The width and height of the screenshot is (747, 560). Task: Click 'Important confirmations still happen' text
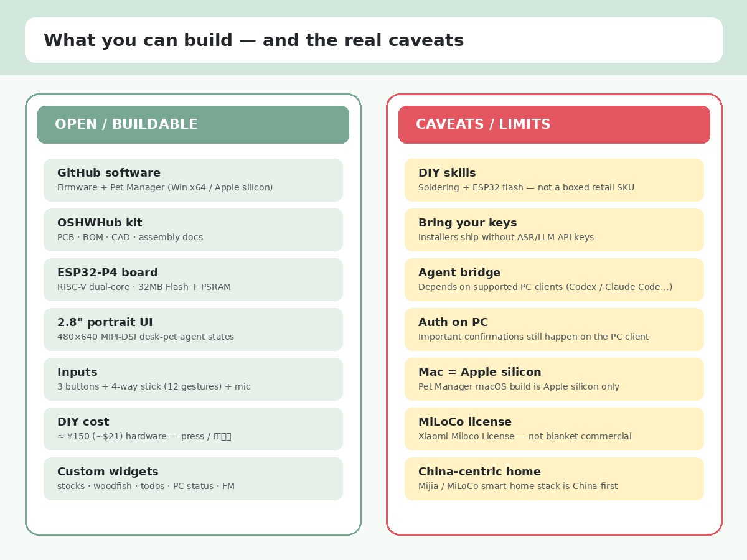pos(533,337)
